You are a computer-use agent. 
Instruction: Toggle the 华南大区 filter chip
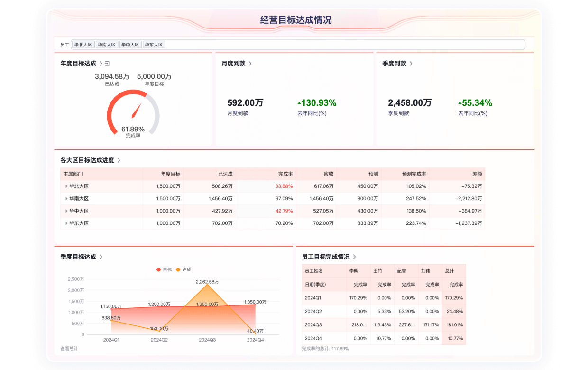point(107,44)
